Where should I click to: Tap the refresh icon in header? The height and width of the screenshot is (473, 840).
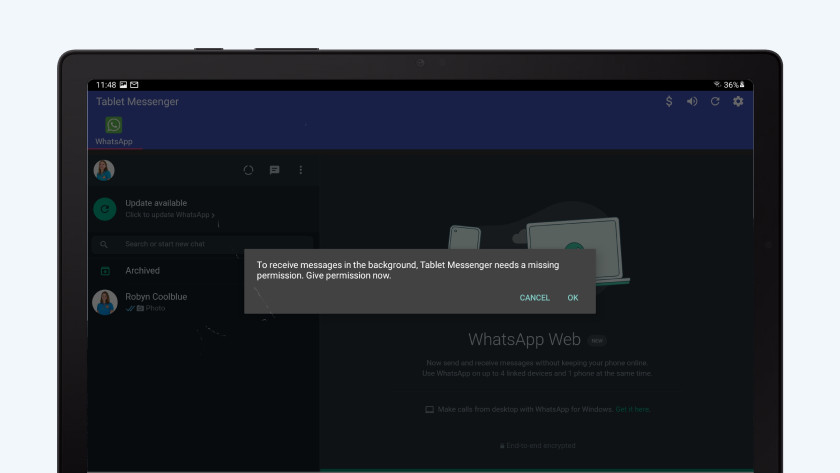715,102
